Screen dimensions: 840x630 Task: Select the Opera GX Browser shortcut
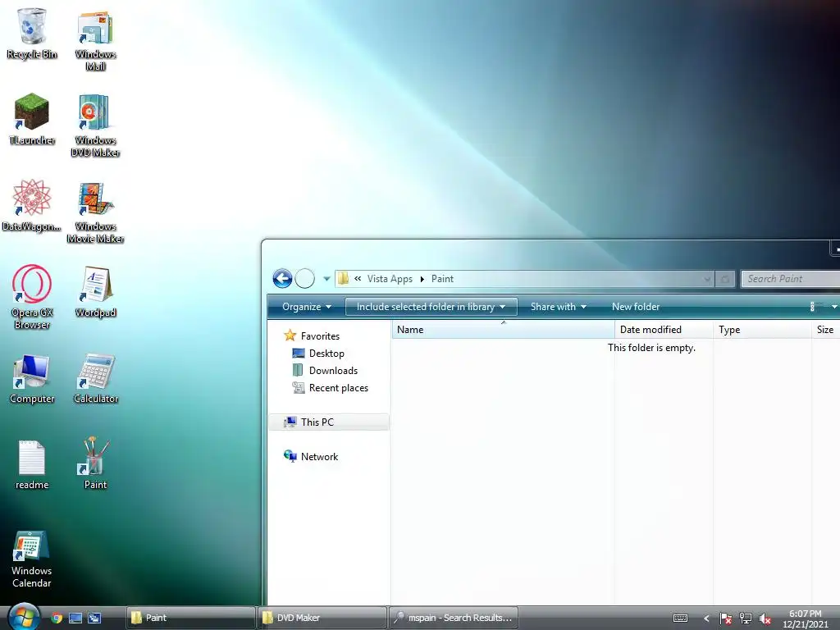tap(32, 297)
